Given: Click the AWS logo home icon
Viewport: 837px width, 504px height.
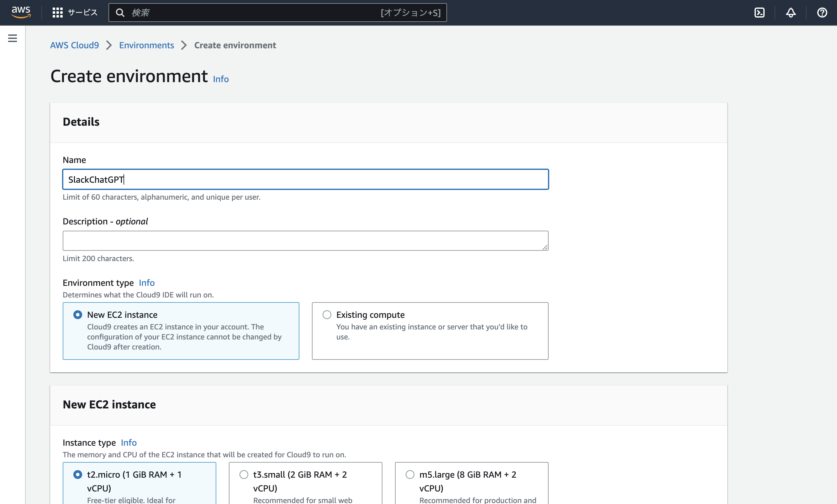Looking at the screenshot, I should click(x=21, y=12).
